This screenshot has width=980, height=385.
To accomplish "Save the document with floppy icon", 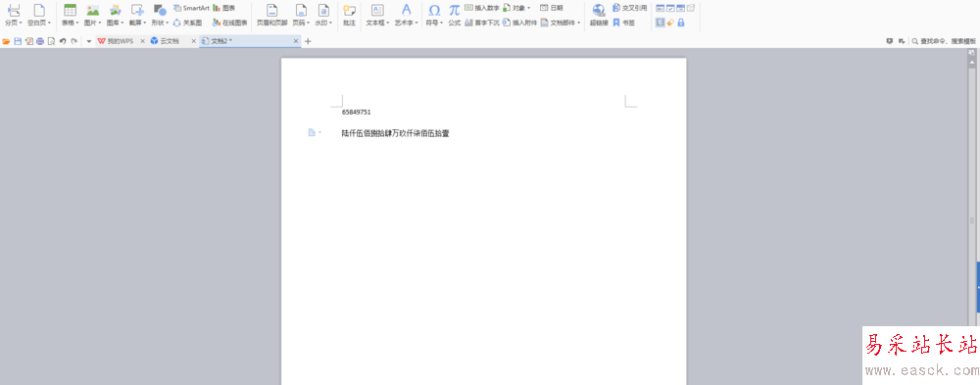I will click(x=18, y=41).
